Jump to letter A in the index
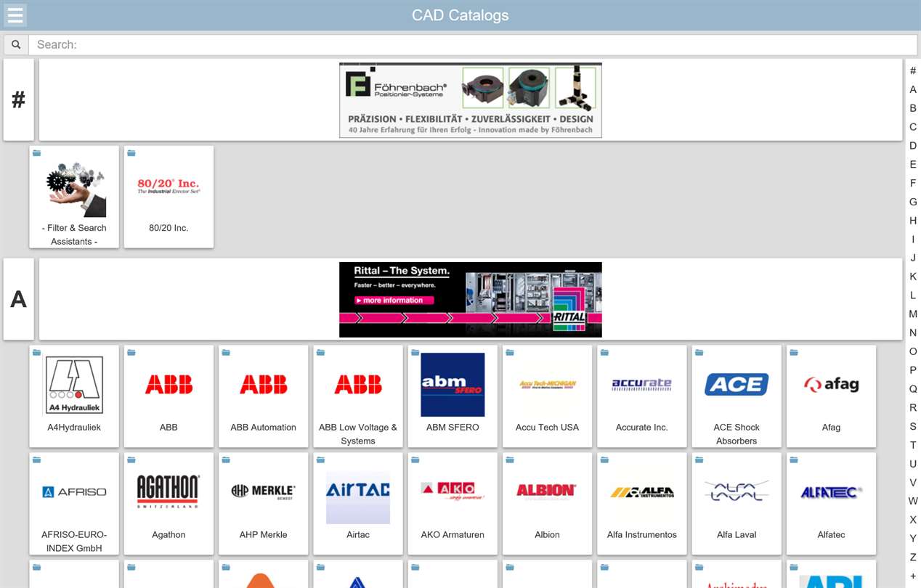Image resolution: width=921 pixels, height=588 pixels. click(x=913, y=89)
